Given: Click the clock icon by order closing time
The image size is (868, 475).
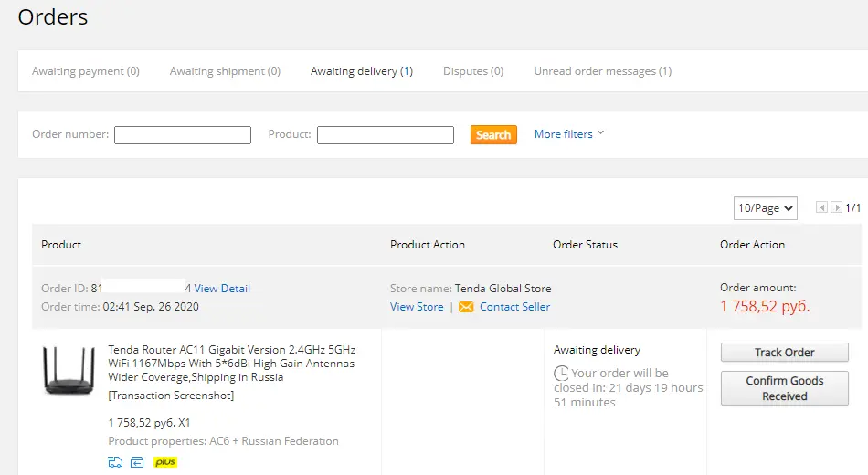Looking at the screenshot, I should [561, 373].
